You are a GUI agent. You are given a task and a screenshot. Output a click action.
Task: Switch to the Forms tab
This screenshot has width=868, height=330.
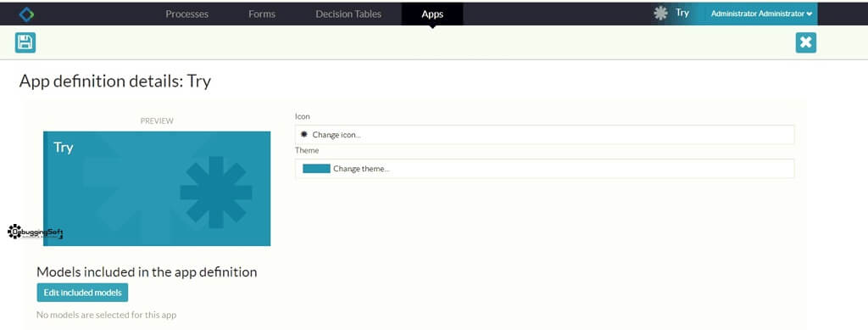tap(262, 14)
